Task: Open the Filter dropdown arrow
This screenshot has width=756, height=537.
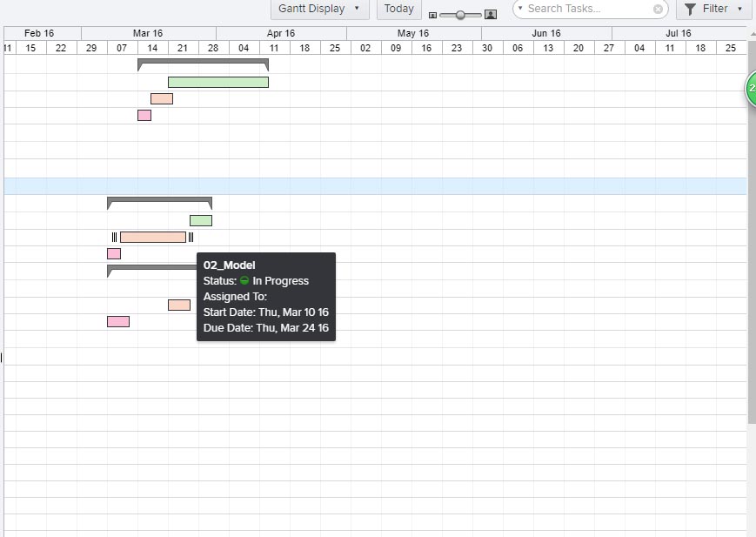Action: coord(739,9)
